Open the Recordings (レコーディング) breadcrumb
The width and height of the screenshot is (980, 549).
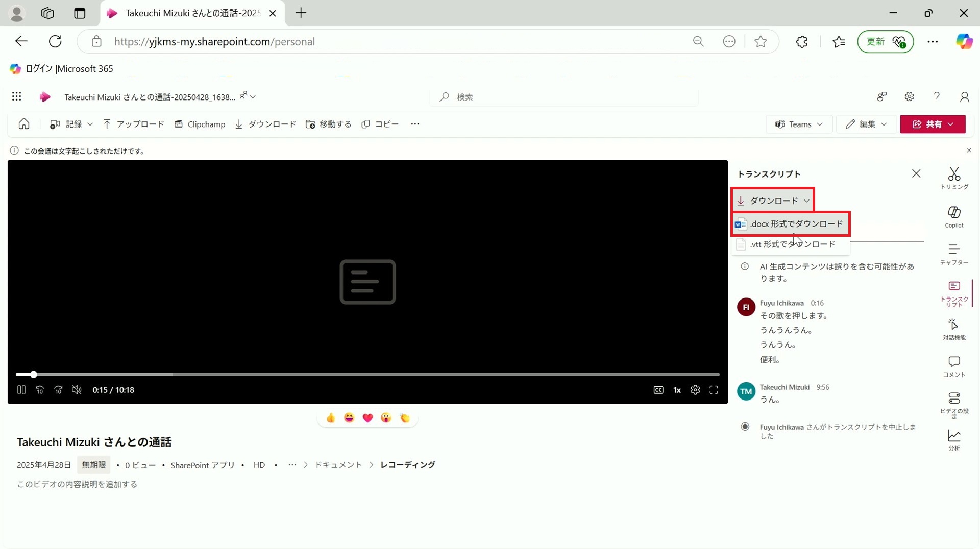tap(408, 465)
